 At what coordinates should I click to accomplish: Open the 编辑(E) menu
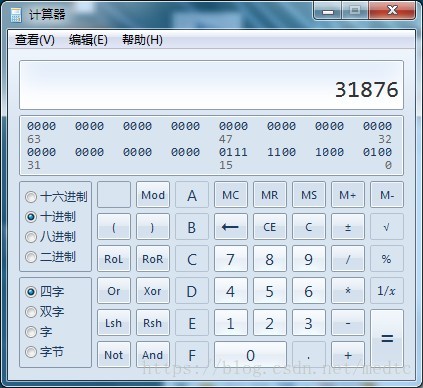pyautogui.click(x=88, y=40)
